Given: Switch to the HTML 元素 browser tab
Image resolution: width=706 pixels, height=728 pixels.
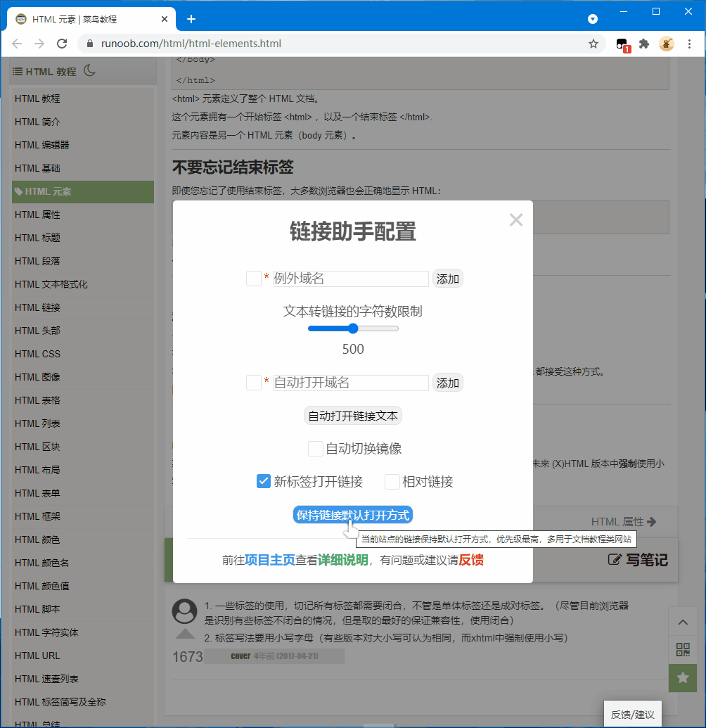Looking at the screenshot, I should pos(84,19).
